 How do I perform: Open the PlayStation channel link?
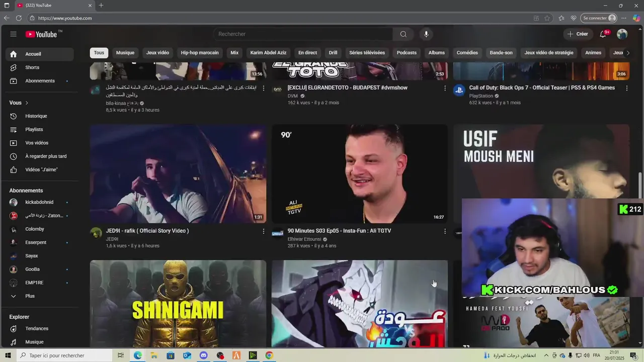tap(481, 96)
